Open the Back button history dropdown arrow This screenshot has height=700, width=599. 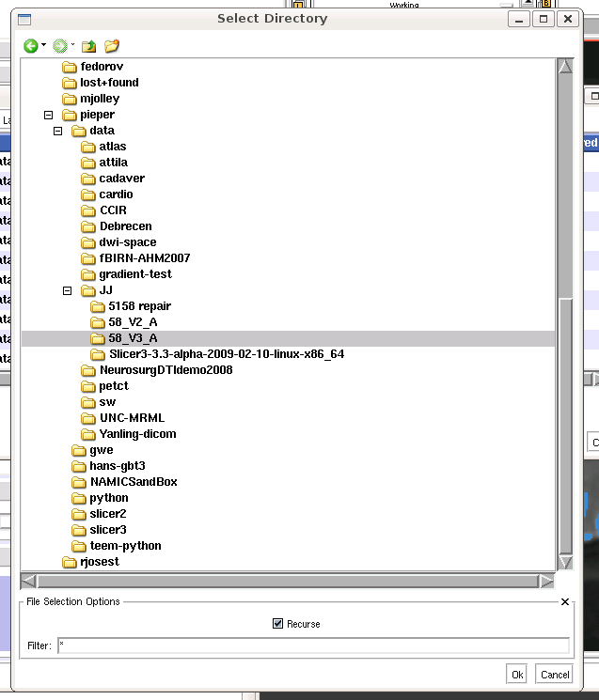43,45
